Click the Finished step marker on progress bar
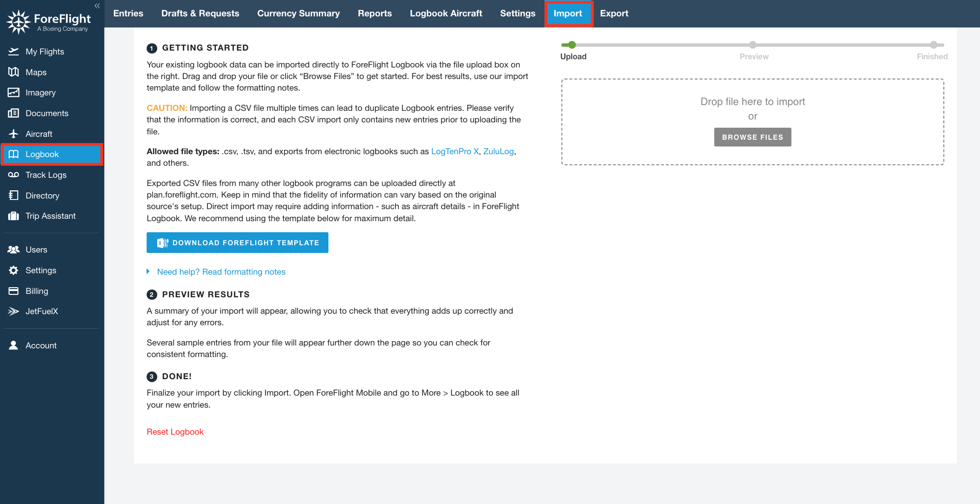This screenshot has height=504, width=980. pyautogui.click(x=934, y=45)
